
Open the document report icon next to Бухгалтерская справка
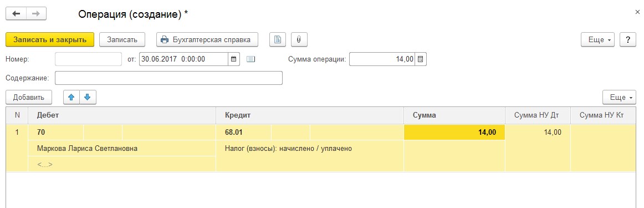[278, 40]
